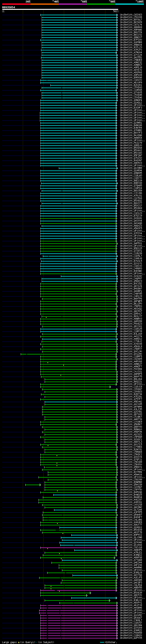Viewport: 146px width, 644px height.
Task: Select the UniRef100_O24240 label
Action: click(x=131, y=276)
